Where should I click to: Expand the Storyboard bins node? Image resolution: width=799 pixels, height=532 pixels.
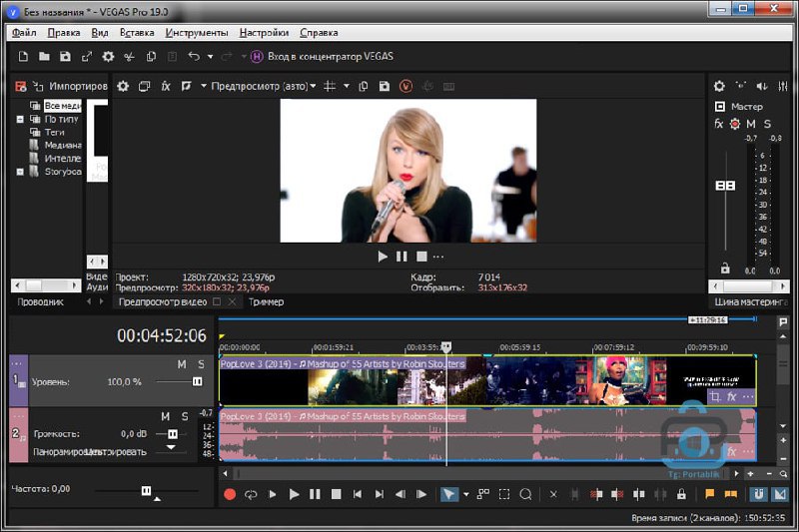coord(20,172)
